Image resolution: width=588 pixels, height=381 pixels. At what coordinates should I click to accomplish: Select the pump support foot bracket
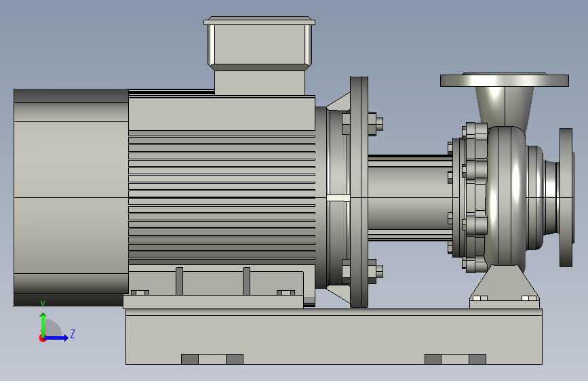coord(505,287)
